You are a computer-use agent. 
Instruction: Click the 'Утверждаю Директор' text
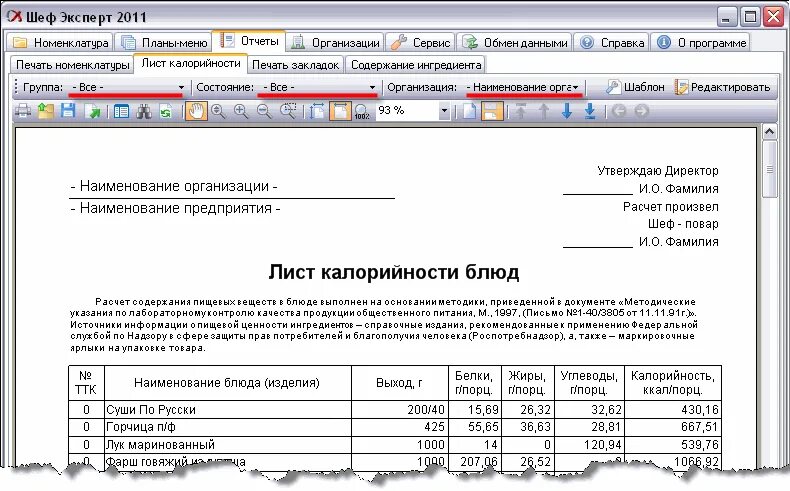[x=657, y=171]
